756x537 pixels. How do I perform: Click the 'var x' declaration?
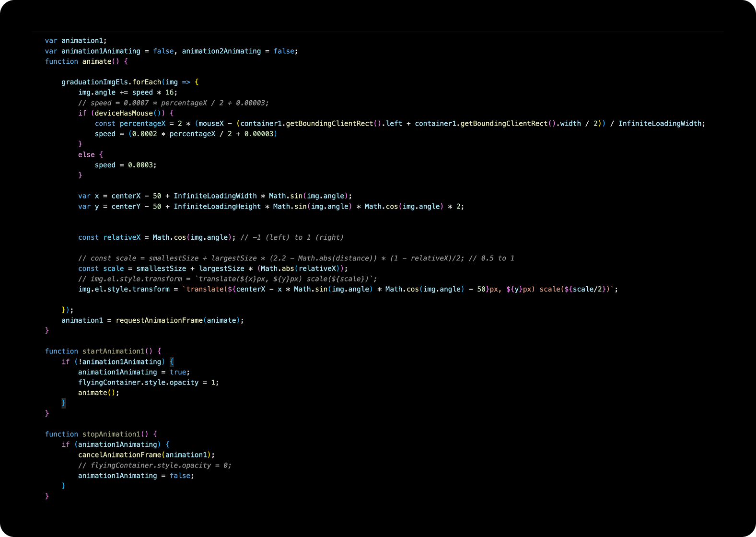coord(89,196)
